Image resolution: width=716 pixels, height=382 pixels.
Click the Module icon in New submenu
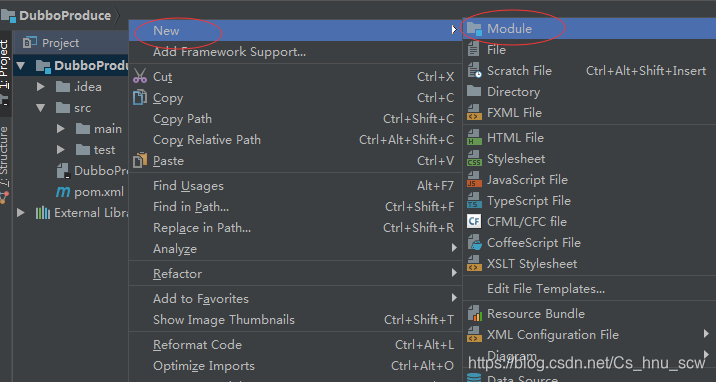tap(474, 29)
